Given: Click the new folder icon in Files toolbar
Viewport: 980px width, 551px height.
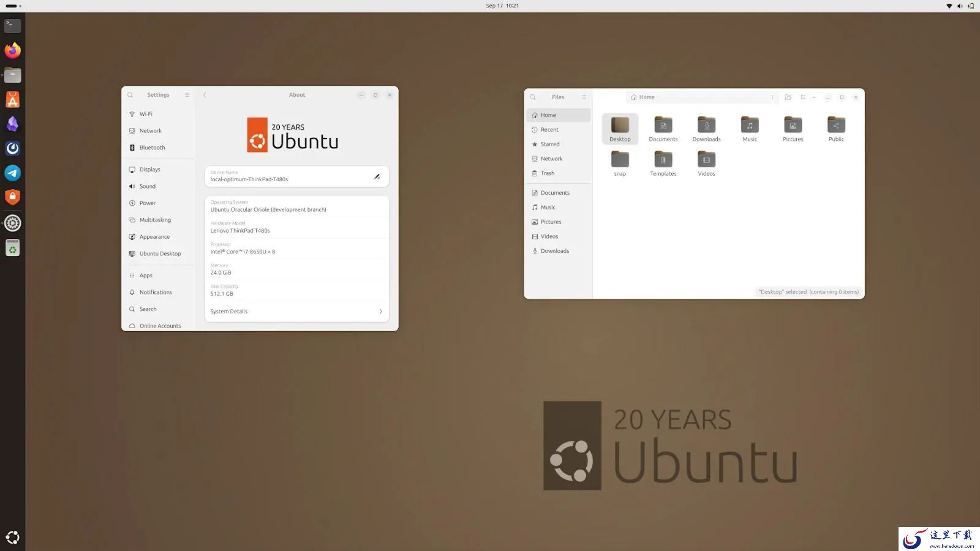Looking at the screenshot, I should coord(788,97).
